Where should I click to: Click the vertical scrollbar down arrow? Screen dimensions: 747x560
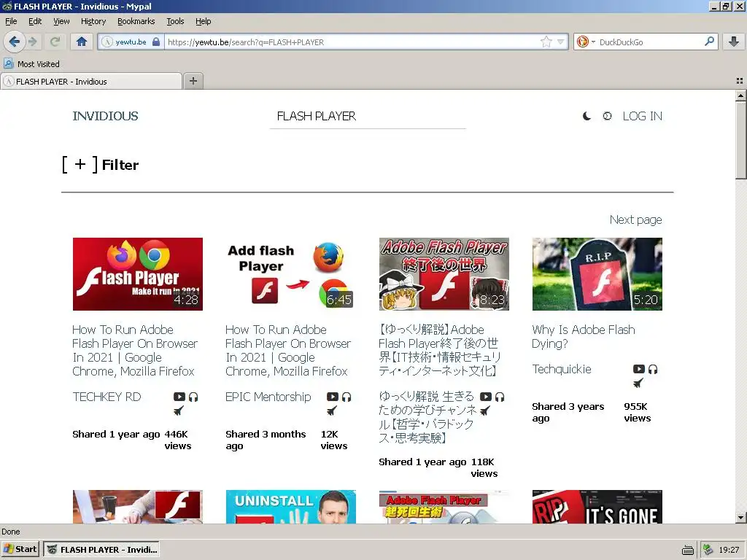click(x=740, y=517)
